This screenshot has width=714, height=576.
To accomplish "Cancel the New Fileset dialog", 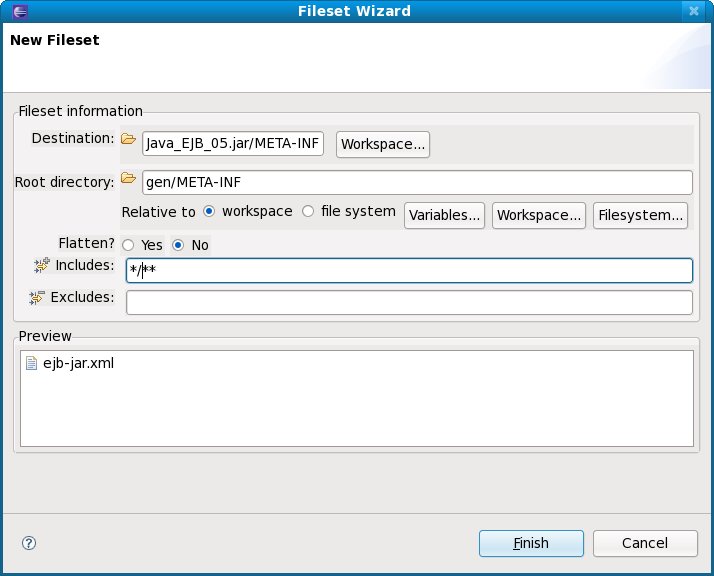I will click(x=645, y=543).
